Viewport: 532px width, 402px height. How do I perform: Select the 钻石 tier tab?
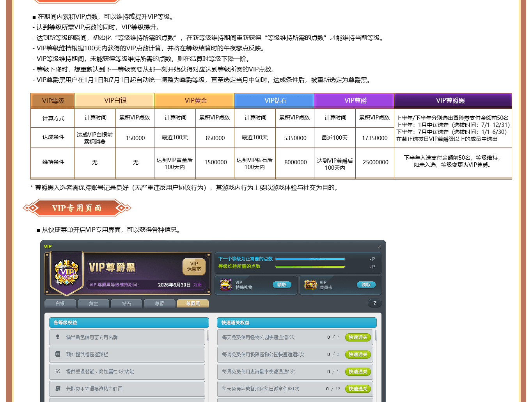click(x=127, y=303)
